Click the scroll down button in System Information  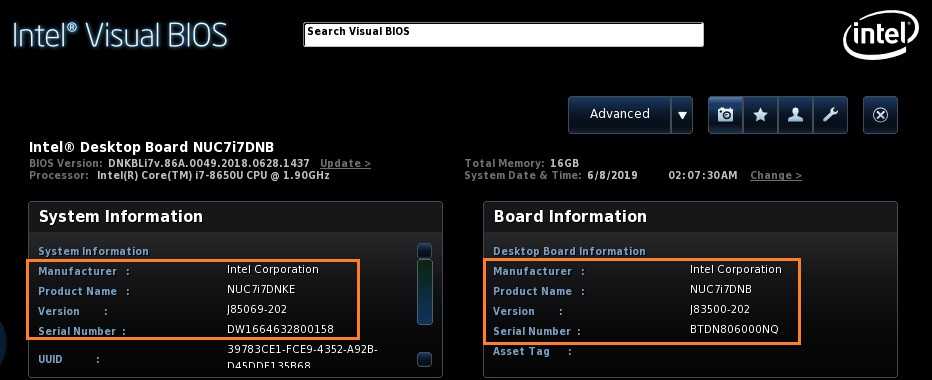tap(425, 359)
